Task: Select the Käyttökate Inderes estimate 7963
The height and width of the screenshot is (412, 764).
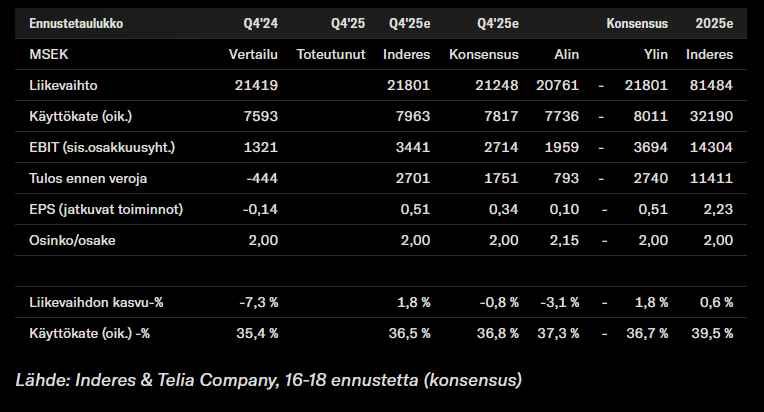Action: coord(411,117)
